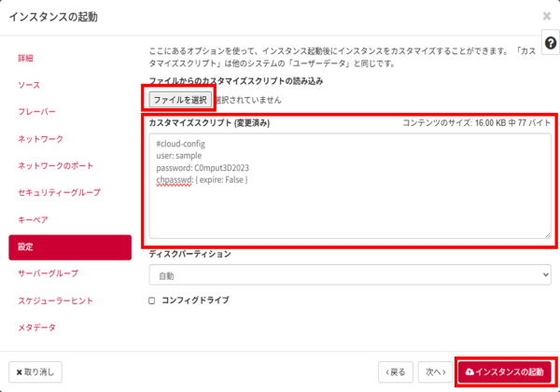Click the 戻る back button
This screenshot has width=560, height=392.
[393, 371]
